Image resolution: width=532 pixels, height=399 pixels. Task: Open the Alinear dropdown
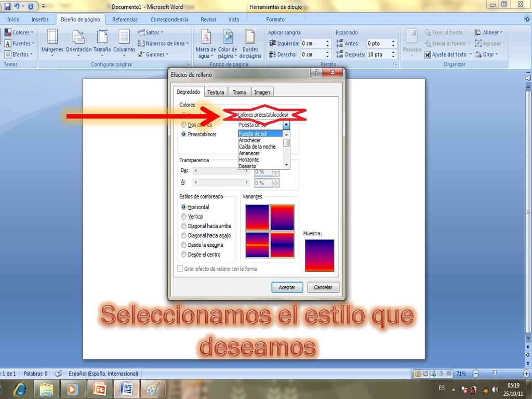489,33
